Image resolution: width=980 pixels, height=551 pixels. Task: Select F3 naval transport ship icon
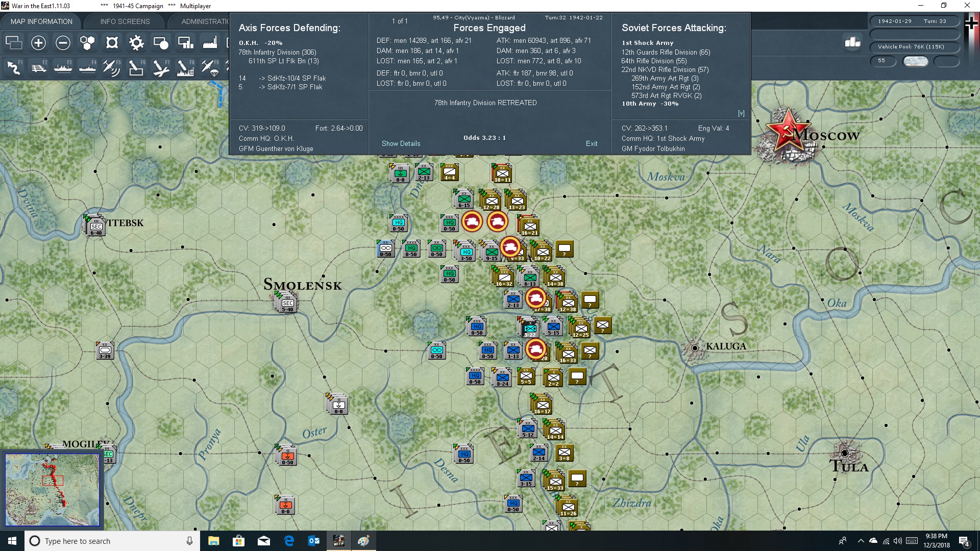pyautogui.click(x=63, y=68)
